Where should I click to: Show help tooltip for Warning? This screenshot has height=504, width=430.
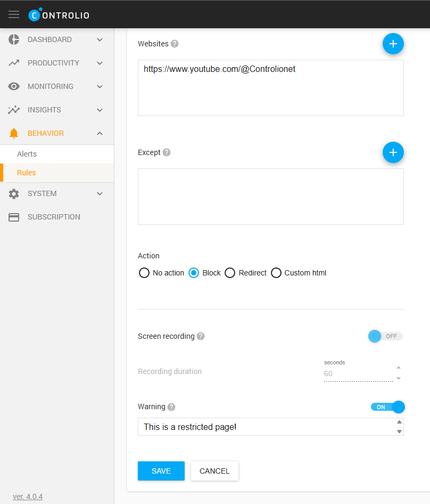point(171,407)
